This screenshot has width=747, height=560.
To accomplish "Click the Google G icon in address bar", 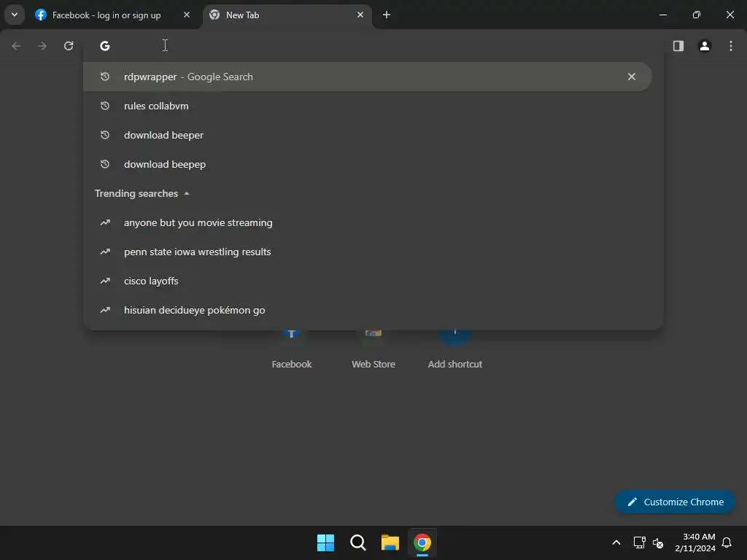I will (x=105, y=46).
